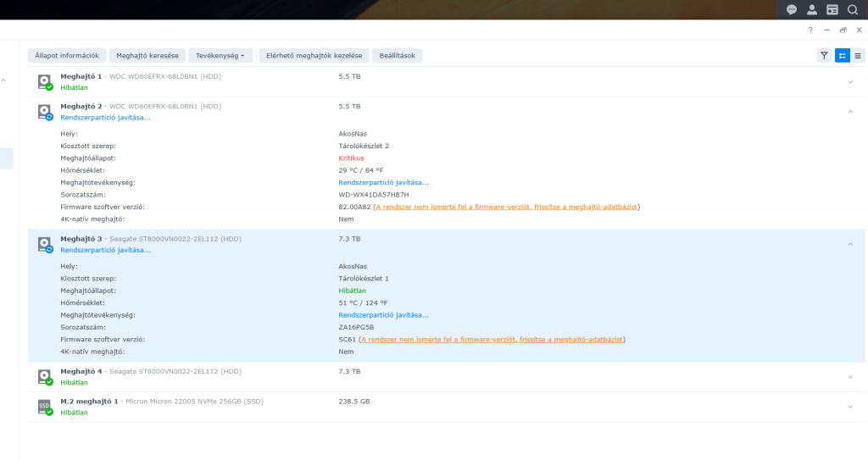Viewport: 868px width, 460px height.
Task: Switch to the detailed list view
Action: pyautogui.click(x=843, y=55)
